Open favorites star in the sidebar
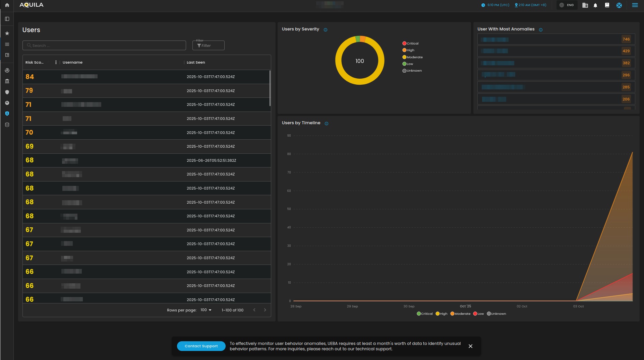Viewport: 644px width, 360px height. coord(7,33)
